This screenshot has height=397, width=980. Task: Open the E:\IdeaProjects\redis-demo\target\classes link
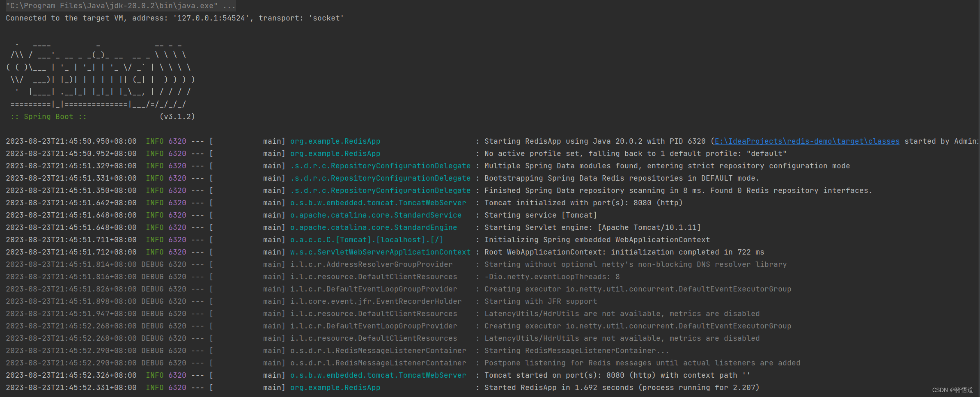coord(807,141)
